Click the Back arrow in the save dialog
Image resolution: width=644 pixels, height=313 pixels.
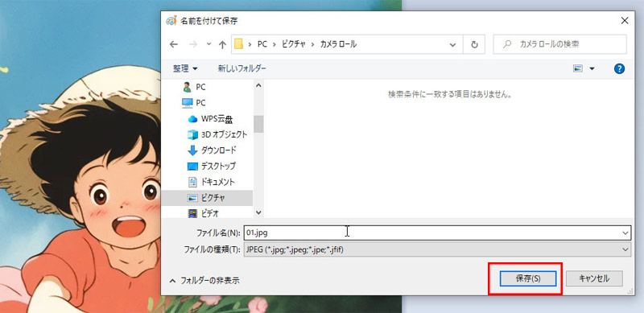(174, 44)
